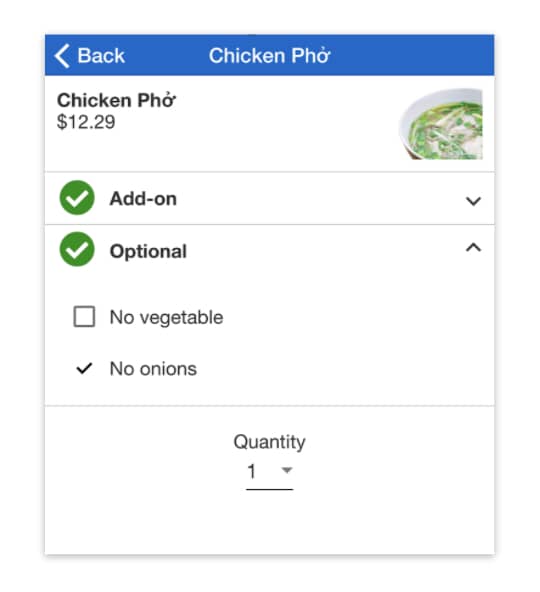Click the green checkmark icon beside Optional
This screenshot has width=540, height=592.
point(77,250)
